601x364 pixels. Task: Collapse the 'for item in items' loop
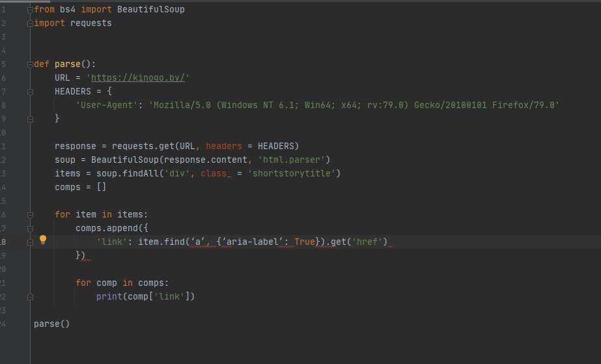(x=31, y=215)
